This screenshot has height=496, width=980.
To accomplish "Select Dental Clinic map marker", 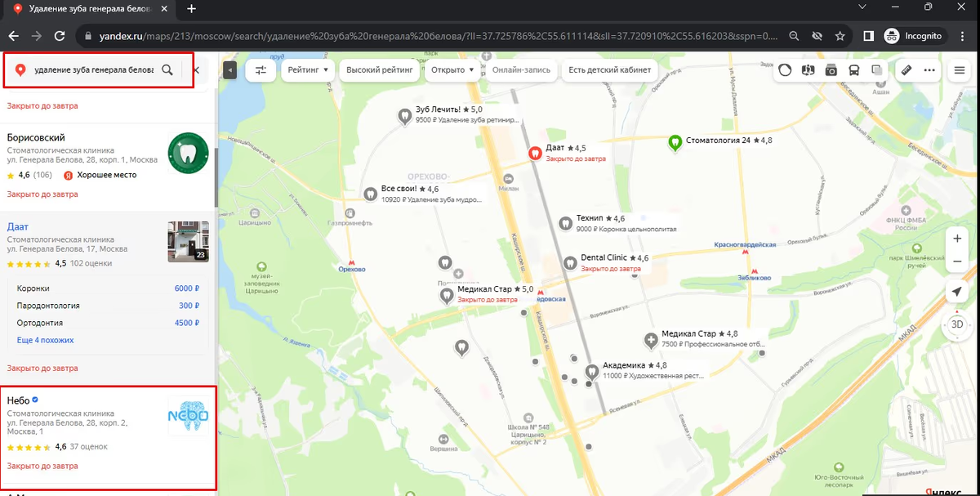I will (x=571, y=262).
